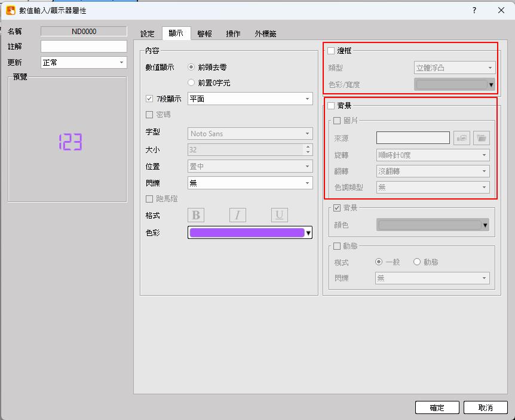
Task: Click the 取消 button
Action: pos(485,407)
